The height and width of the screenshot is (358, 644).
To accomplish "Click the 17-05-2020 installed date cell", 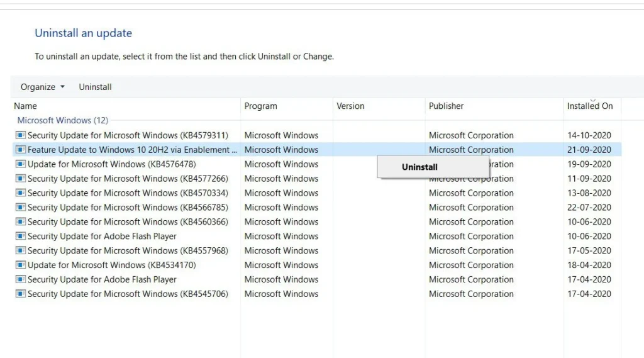I will click(x=589, y=250).
